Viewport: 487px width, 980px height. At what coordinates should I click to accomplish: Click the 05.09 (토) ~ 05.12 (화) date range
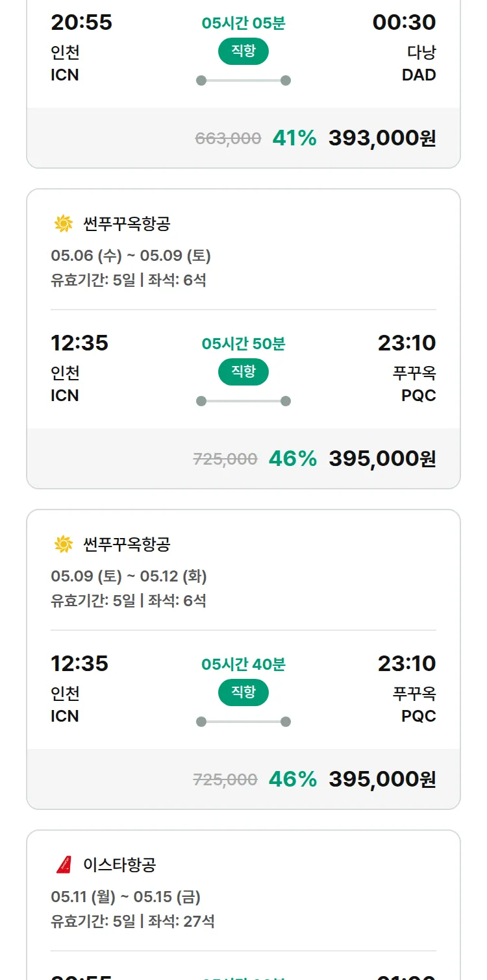(129, 576)
